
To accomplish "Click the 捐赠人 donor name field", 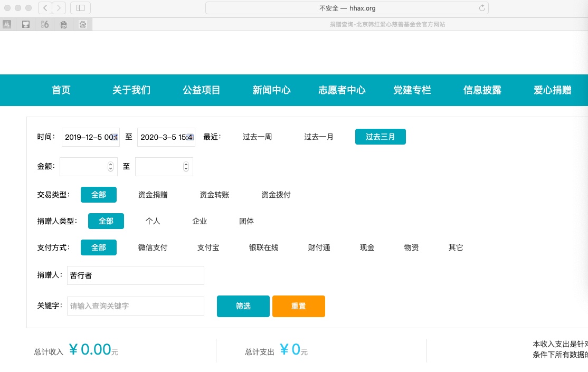I will pyautogui.click(x=135, y=275).
